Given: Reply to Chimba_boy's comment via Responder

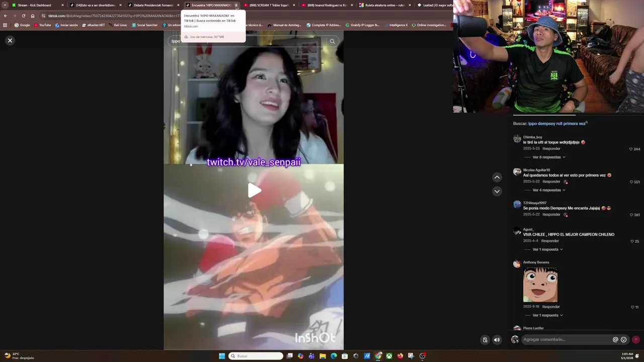Looking at the screenshot, I should 551,148.
